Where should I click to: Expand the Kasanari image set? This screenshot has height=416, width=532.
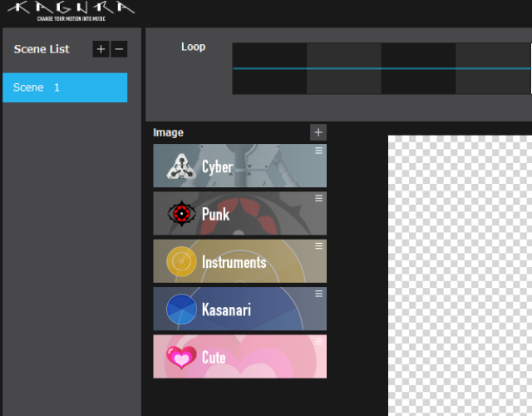pos(240,309)
